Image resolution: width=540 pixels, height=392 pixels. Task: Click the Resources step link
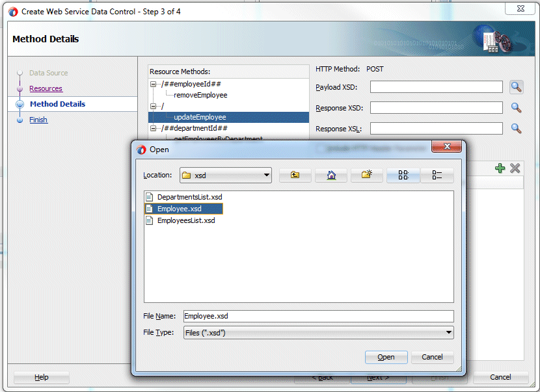click(x=46, y=88)
